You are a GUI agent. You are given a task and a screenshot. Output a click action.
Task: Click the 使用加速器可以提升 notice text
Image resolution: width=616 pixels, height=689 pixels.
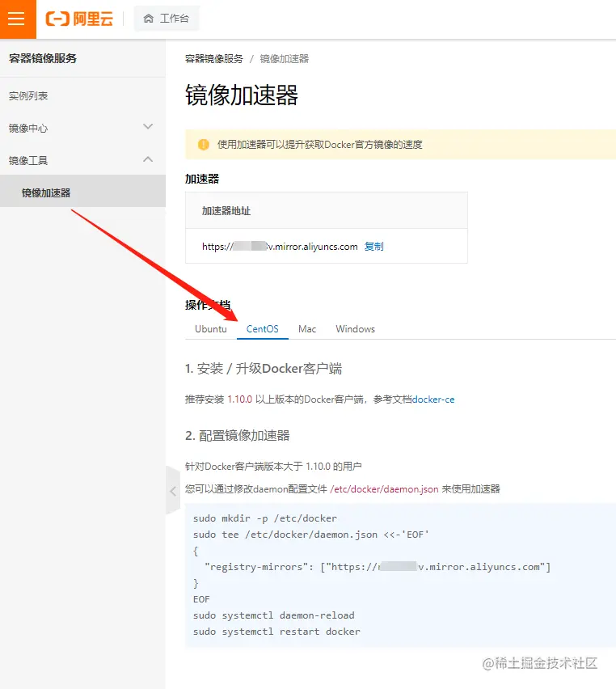point(320,145)
